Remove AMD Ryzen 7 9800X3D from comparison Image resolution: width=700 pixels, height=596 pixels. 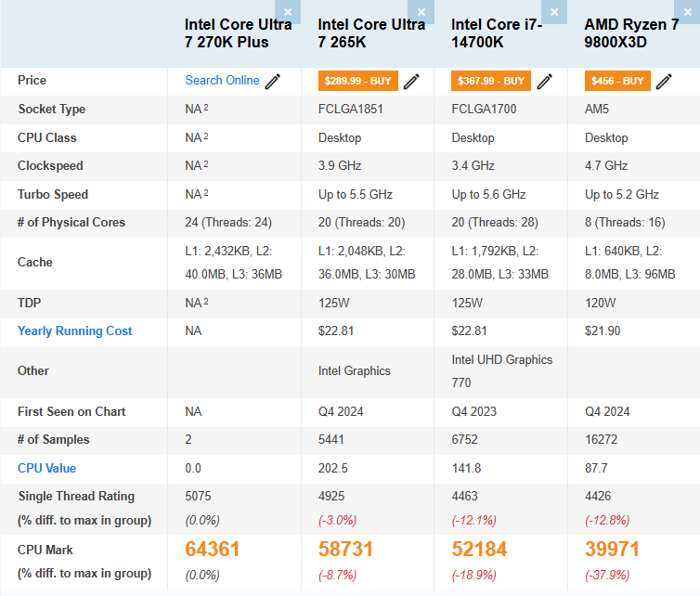tap(688, 12)
